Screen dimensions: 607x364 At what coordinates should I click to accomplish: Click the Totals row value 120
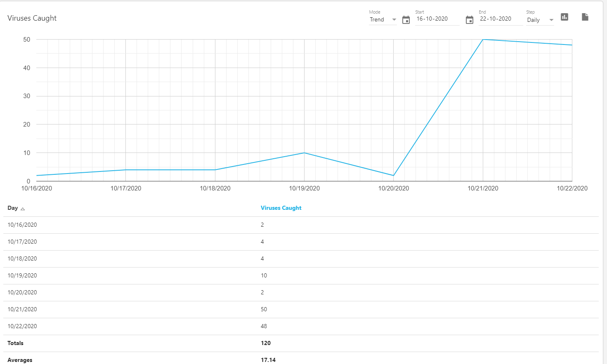coord(266,343)
